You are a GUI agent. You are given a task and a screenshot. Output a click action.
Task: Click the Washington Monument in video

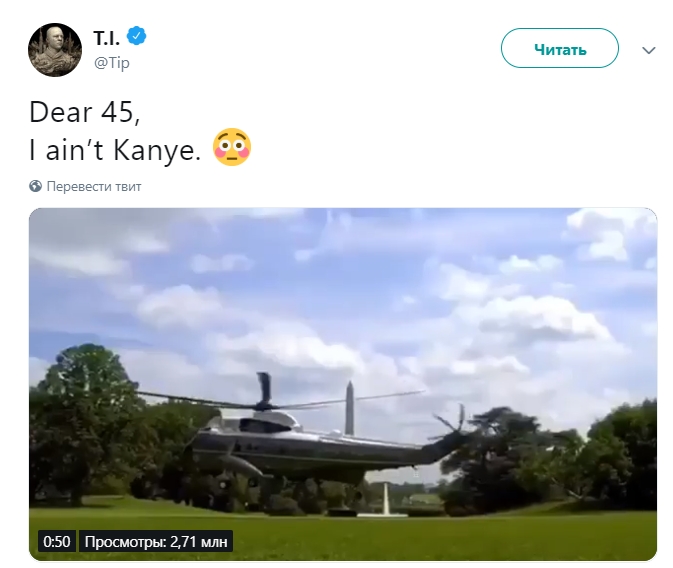pyautogui.click(x=349, y=408)
